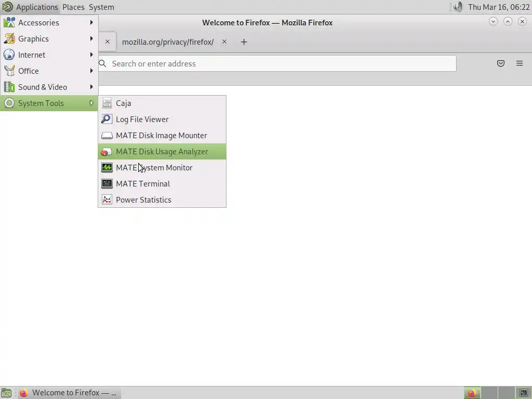Click the System Monitor graph icon
The height and width of the screenshot is (399, 532).
pyautogui.click(x=107, y=168)
